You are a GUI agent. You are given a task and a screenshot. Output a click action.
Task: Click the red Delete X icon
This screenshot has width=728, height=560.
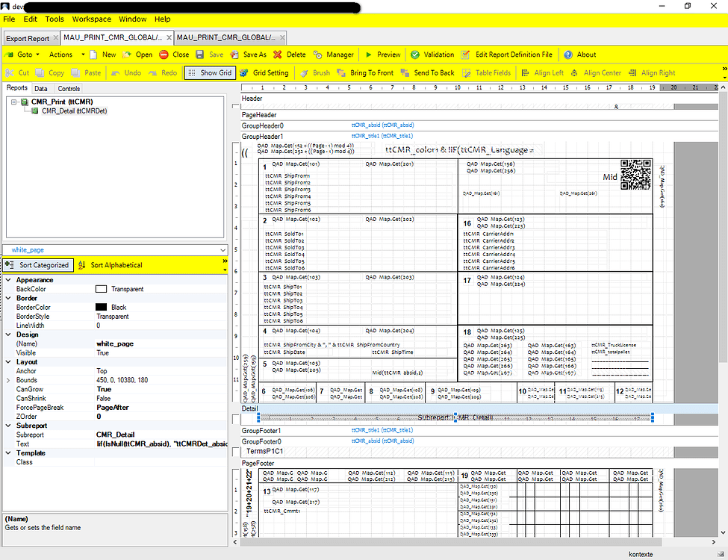pyautogui.click(x=278, y=55)
